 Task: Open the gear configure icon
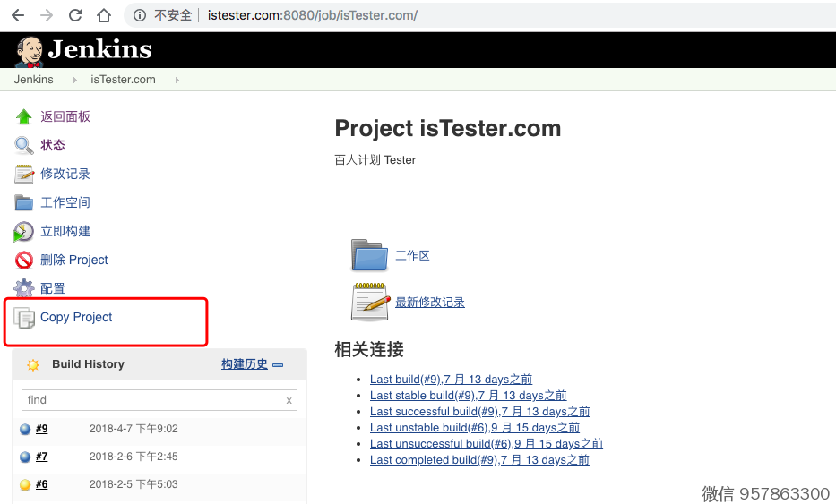[x=24, y=288]
